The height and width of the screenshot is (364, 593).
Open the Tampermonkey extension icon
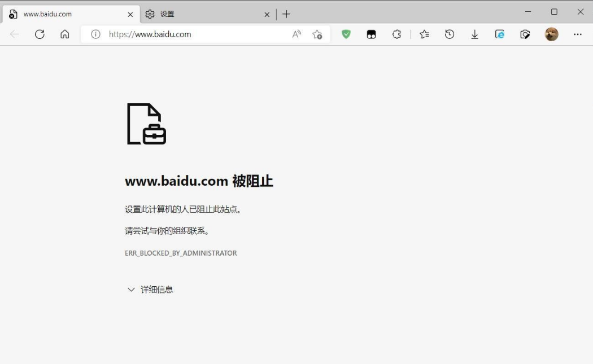[x=372, y=34]
